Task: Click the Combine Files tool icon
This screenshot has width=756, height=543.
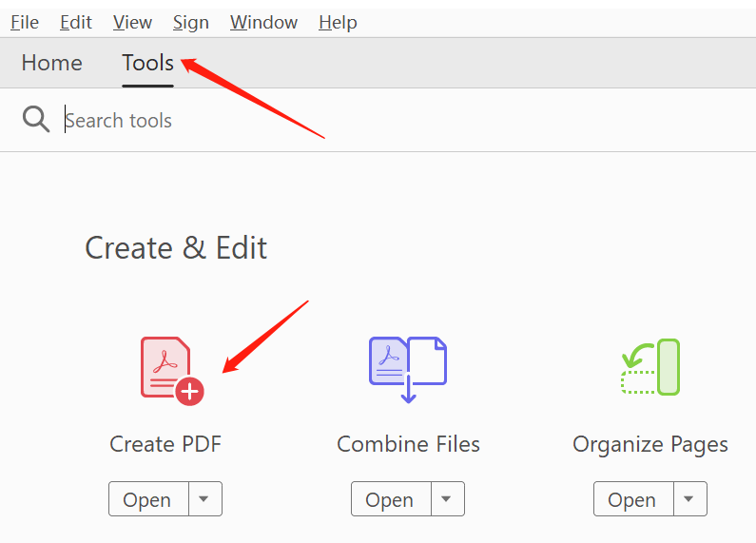Action: coord(408,370)
